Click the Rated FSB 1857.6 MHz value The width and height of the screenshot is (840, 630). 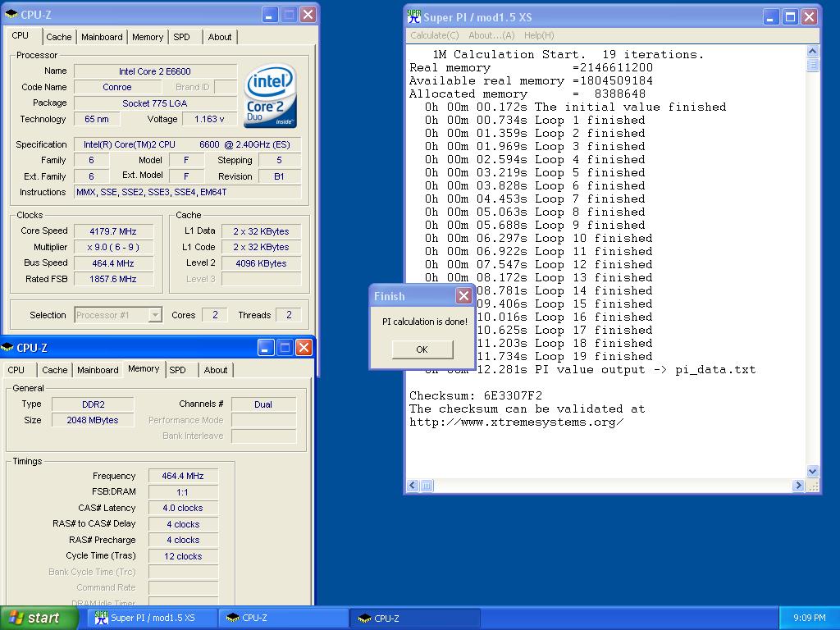(x=113, y=279)
